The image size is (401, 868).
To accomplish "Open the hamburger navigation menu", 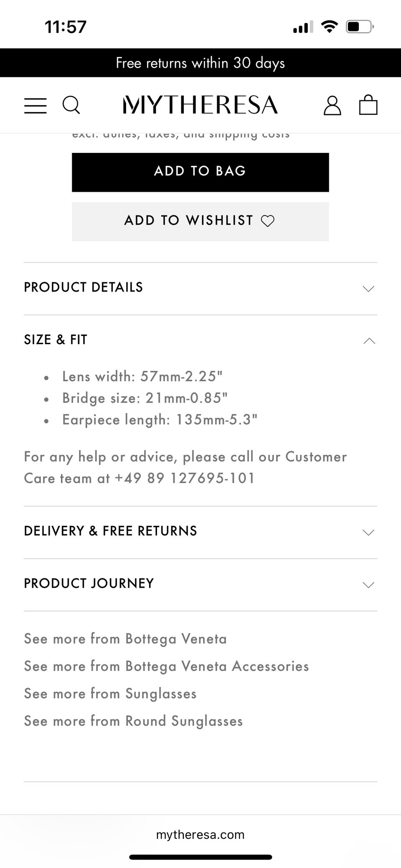I will tap(36, 105).
